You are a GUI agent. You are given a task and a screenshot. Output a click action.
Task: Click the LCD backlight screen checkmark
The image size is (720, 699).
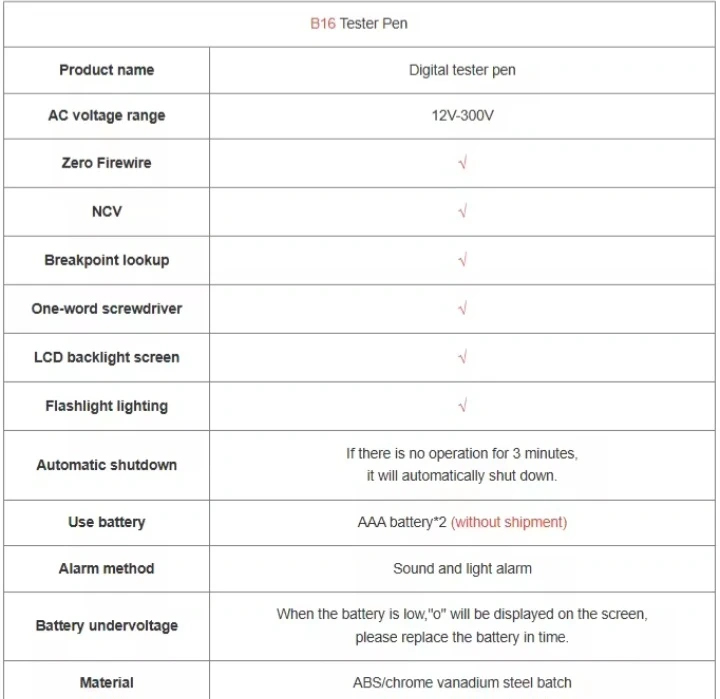pos(462,357)
